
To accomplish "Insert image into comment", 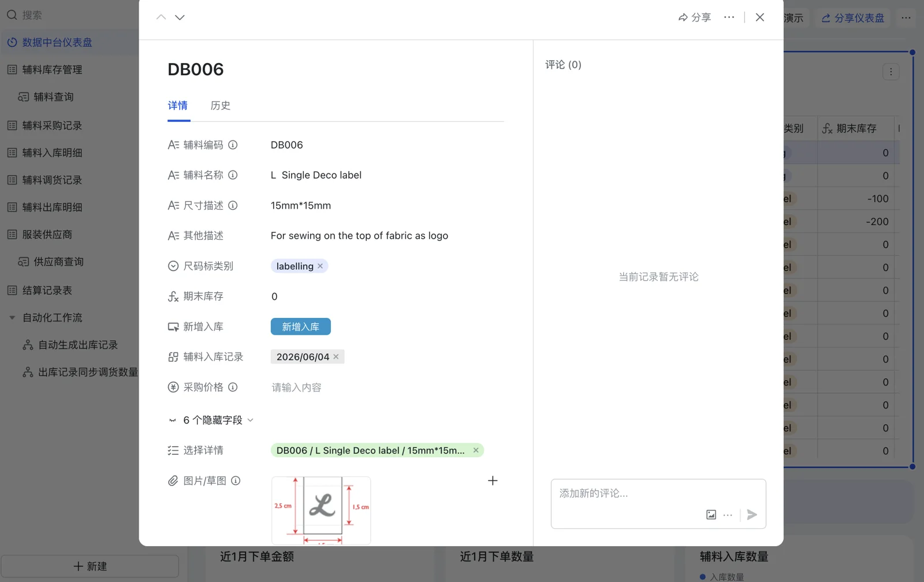I will point(711,515).
